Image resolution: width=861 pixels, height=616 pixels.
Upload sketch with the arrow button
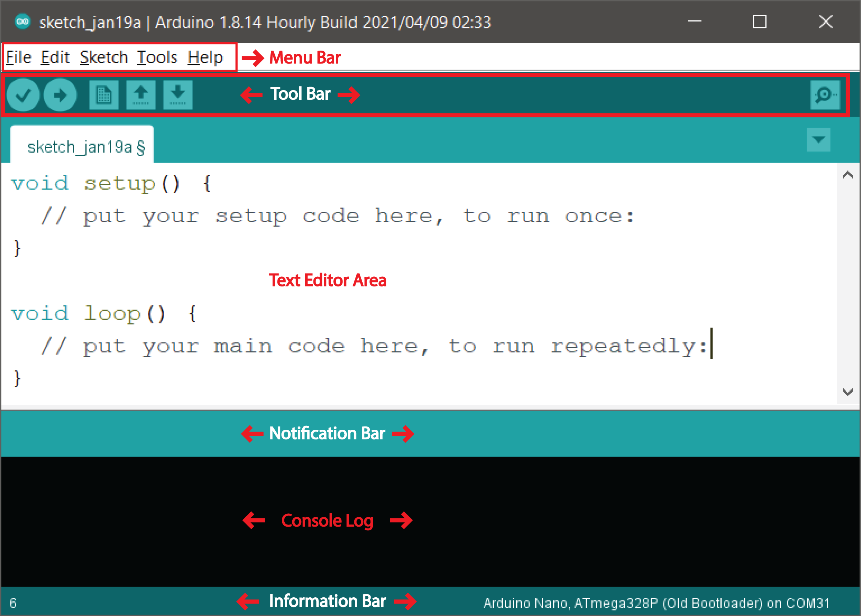[60, 95]
